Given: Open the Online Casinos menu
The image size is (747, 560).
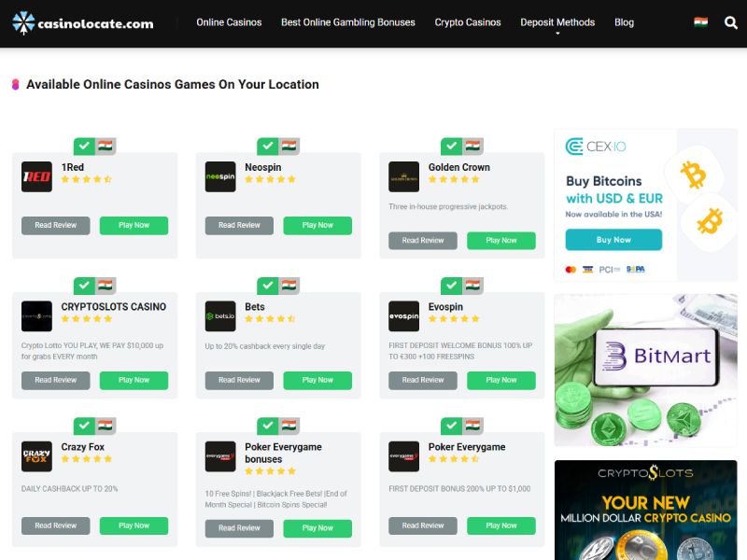Looking at the screenshot, I should pyautogui.click(x=229, y=22).
